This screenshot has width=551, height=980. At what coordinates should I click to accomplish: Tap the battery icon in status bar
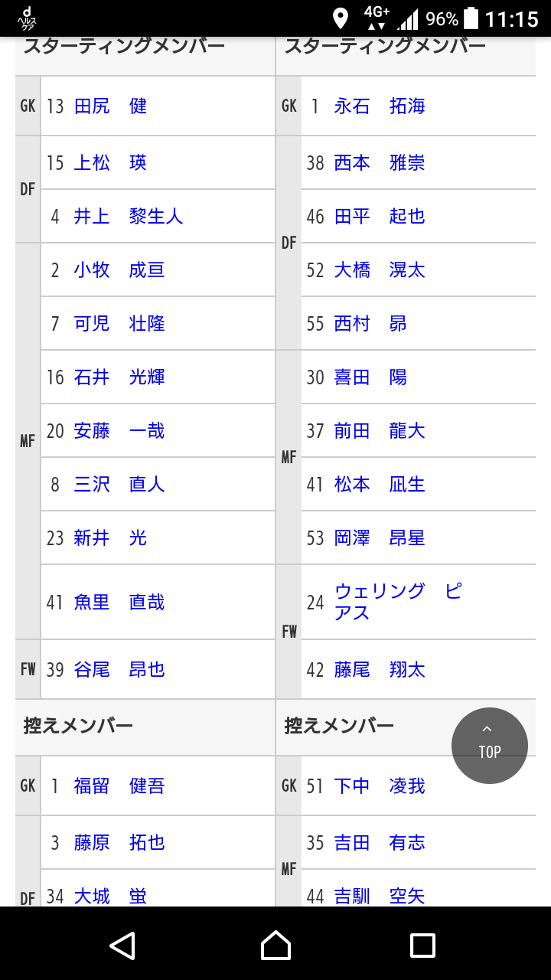471,18
